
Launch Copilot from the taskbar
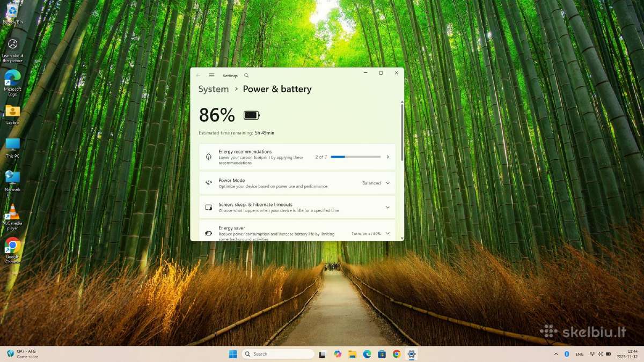click(x=338, y=354)
